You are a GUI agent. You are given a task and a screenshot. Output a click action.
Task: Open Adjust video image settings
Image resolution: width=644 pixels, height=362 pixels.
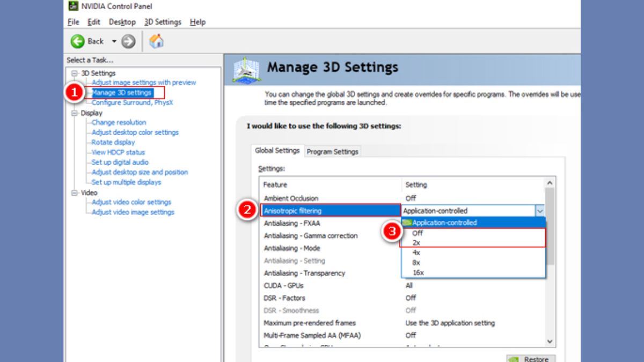[133, 212]
